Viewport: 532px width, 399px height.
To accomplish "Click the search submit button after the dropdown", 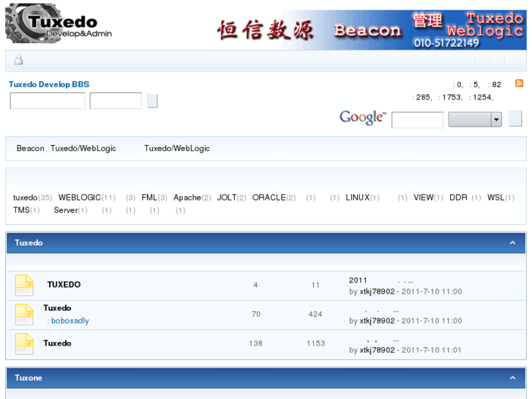I will pyautogui.click(x=515, y=119).
